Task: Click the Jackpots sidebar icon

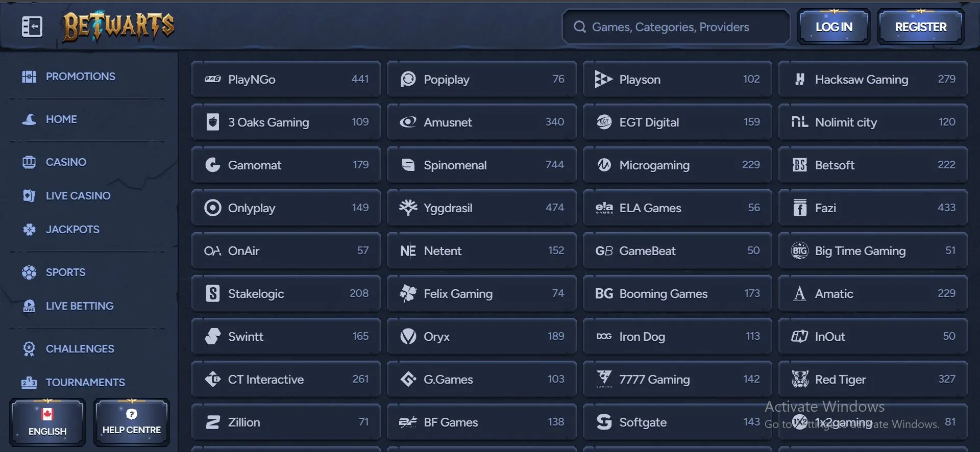Action: [29, 230]
